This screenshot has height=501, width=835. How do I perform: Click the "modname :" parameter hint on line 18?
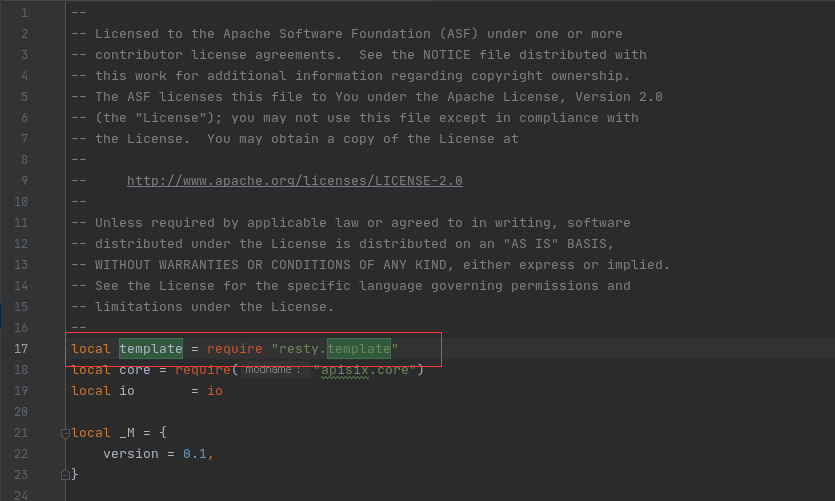[x=273, y=369]
